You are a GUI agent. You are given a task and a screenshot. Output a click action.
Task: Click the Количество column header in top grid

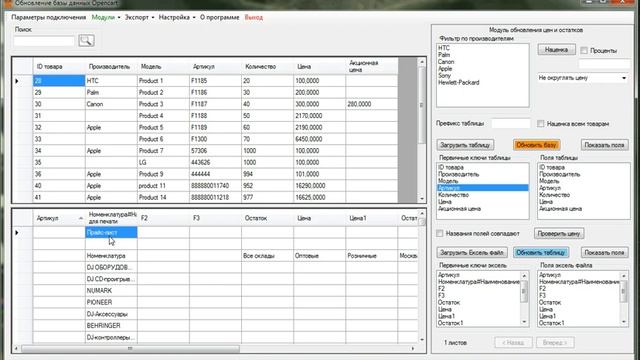267,66
